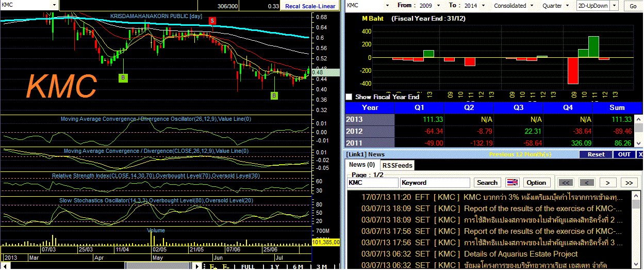Screen dimensions: 644x270
Task: Click the 2013 Q1 value 111.33
Action: pos(433,119)
